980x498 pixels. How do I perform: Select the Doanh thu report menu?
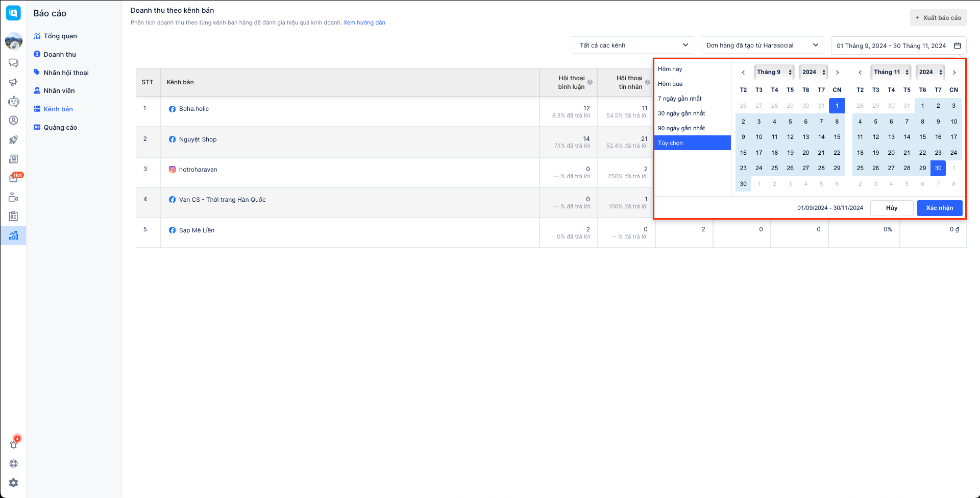(60, 54)
